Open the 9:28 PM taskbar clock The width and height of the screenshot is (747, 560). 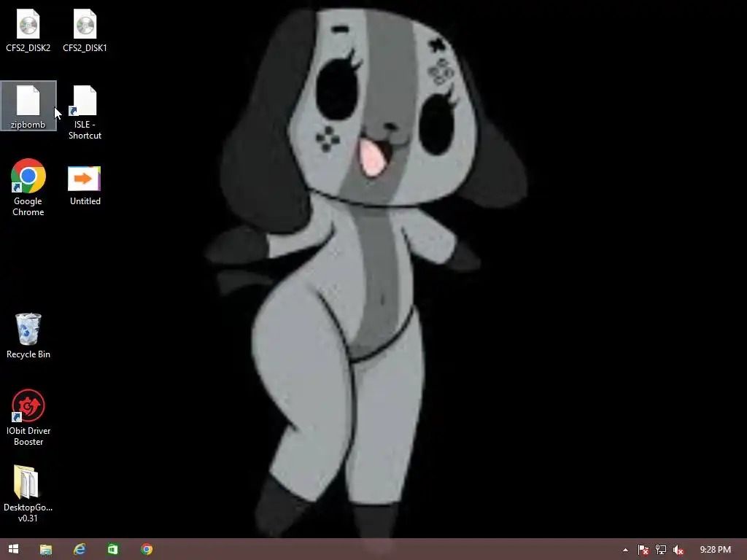pyautogui.click(x=715, y=550)
